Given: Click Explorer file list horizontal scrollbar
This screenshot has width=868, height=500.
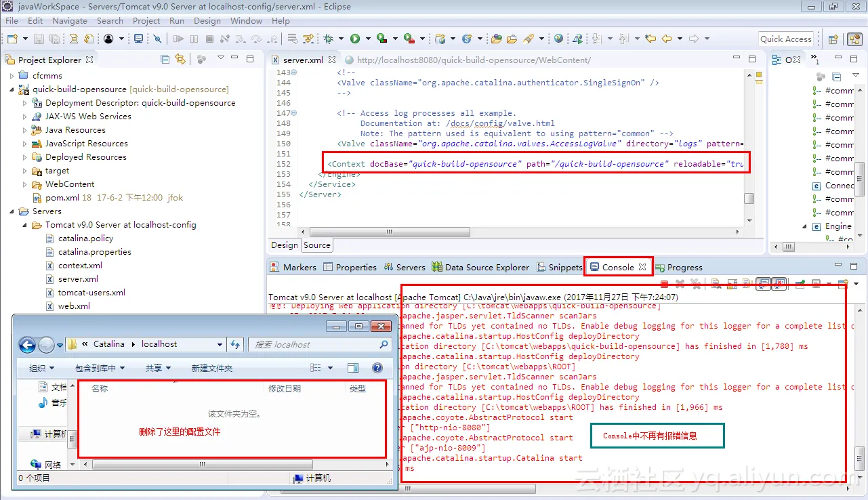Looking at the screenshot, I should 202,465.
